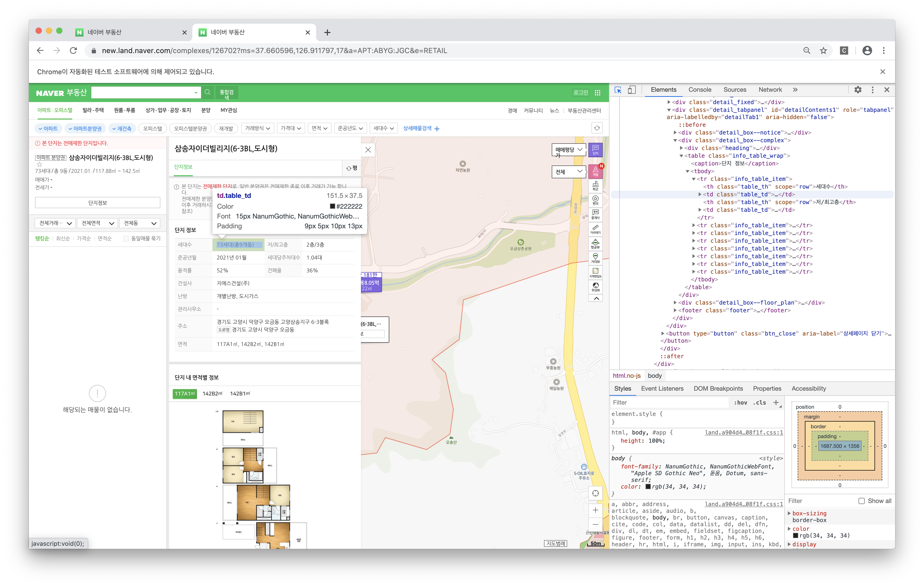Center map on current location

coord(595,493)
